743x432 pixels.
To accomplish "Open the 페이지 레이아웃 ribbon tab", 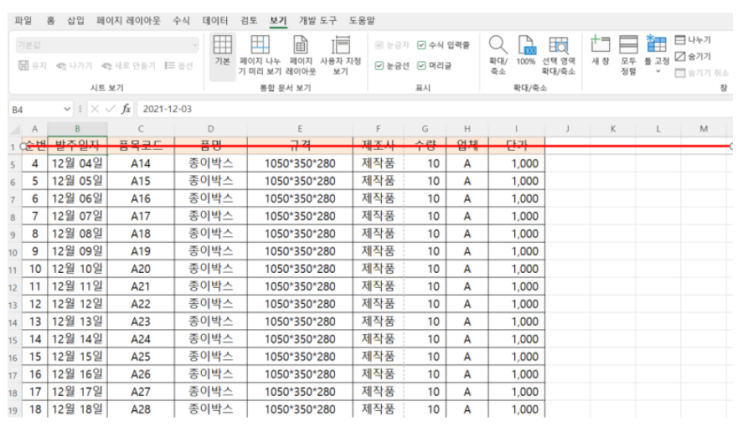I will (x=128, y=20).
